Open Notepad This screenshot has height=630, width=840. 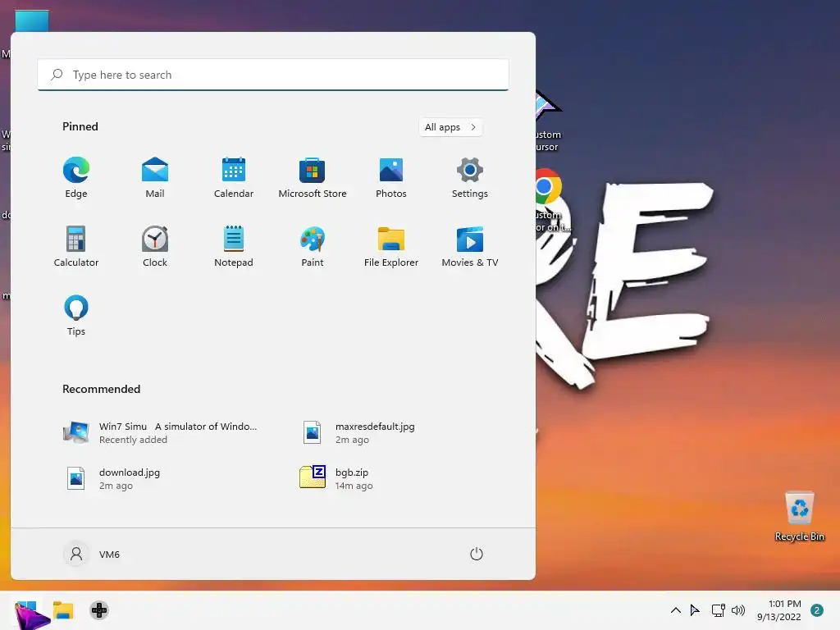[234, 246]
